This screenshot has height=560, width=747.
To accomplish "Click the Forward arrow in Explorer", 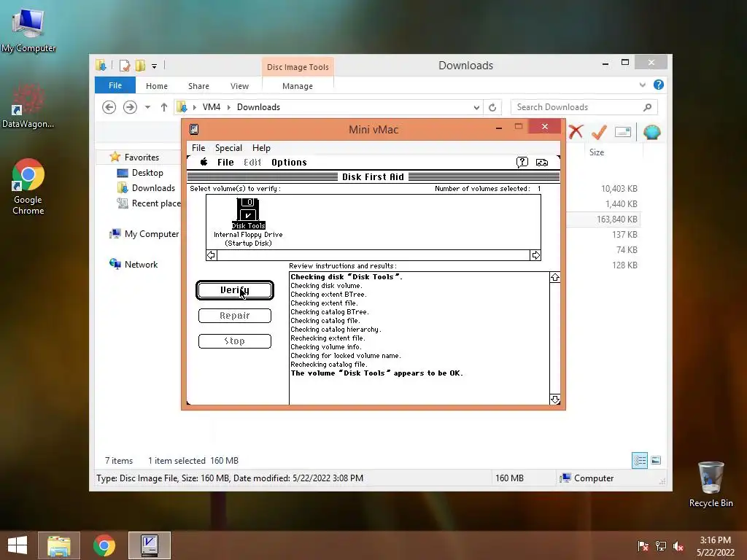I will coord(130,107).
